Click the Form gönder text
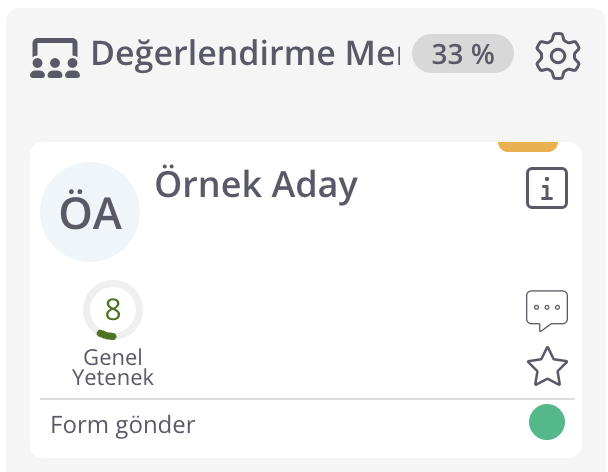608x472 pixels. [123, 424]
